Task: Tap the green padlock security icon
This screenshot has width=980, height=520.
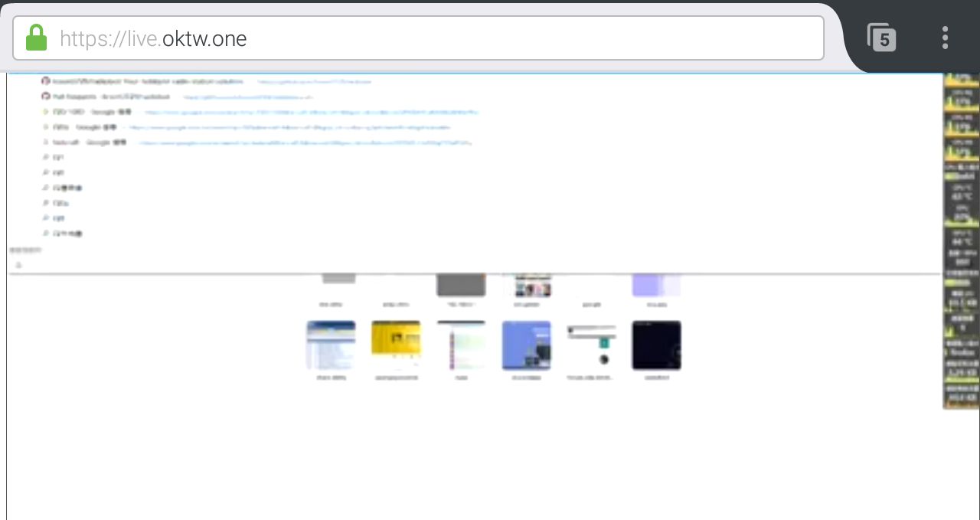Action: [36, 38]
